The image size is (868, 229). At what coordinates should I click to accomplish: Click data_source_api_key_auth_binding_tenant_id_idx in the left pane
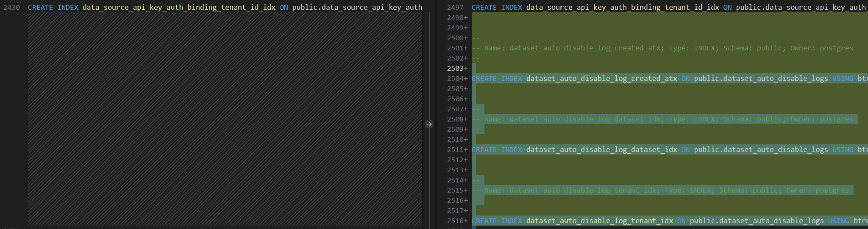(x=179, y=8)
